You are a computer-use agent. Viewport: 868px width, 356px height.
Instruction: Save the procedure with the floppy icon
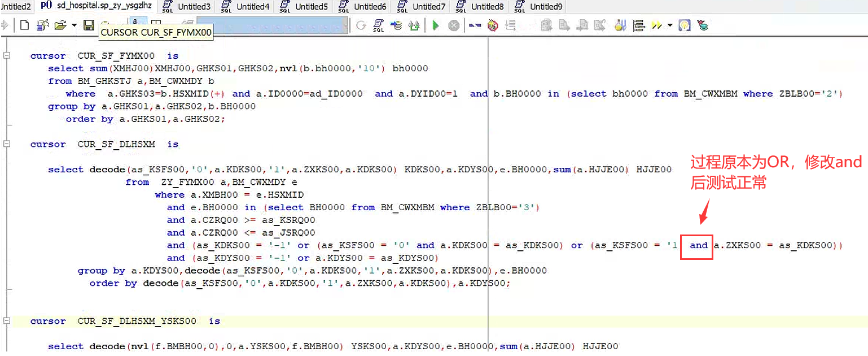89,25
